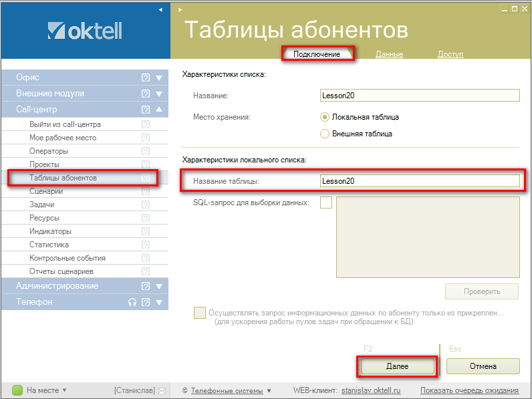Click the Название таблицы input field

coord(419,181)
